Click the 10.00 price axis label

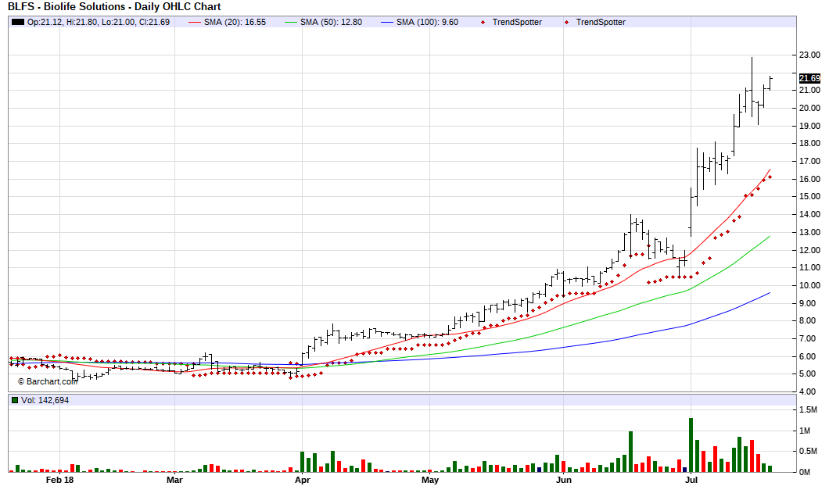[x=809, y=285]
